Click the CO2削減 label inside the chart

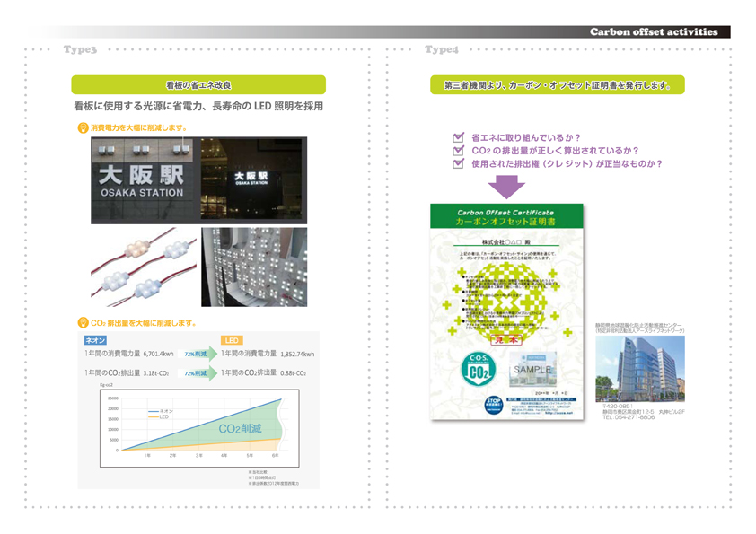pos(240,428)
